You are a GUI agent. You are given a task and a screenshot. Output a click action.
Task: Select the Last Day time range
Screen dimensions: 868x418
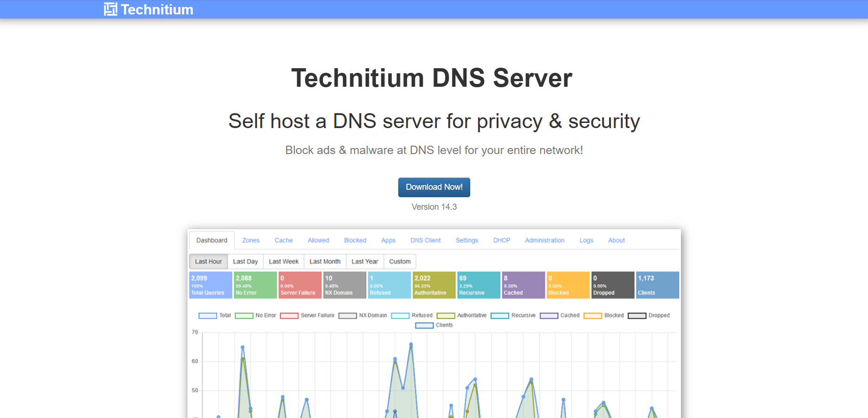(245, 262)
